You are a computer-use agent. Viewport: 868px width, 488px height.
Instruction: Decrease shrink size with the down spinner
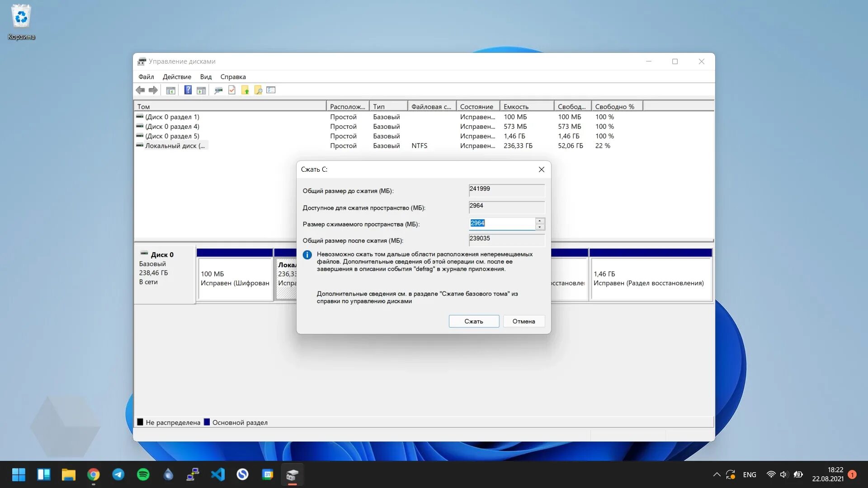pyautogui.click(x=540, y=227)
